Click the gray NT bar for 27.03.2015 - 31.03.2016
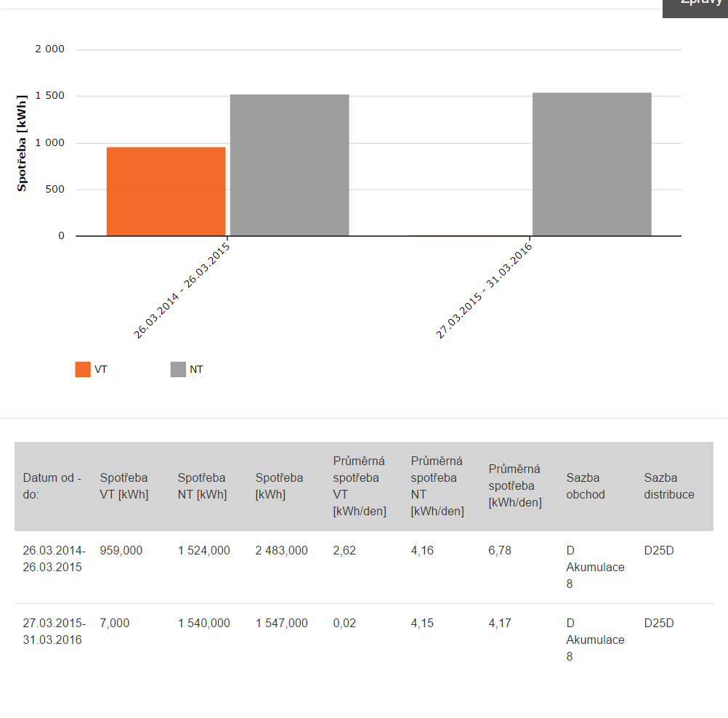The height and width of the screenshot is (718, 728). tap(592, 164)
